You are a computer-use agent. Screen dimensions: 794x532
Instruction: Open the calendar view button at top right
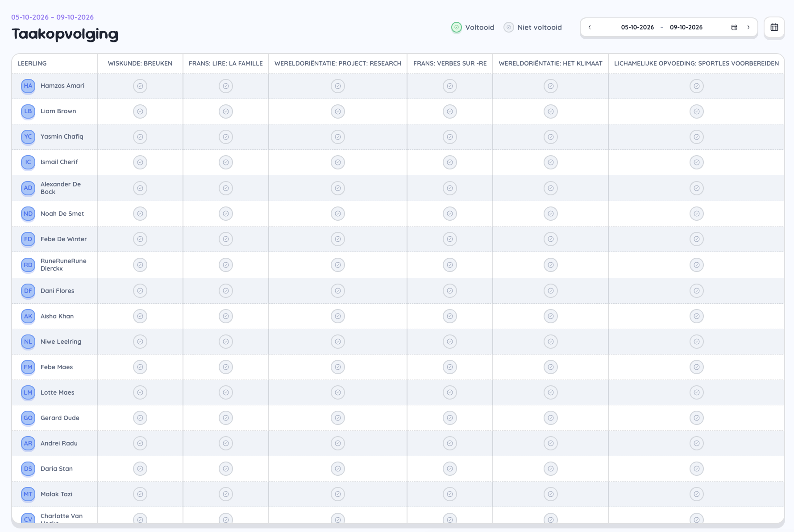click(x=774, y=27)
